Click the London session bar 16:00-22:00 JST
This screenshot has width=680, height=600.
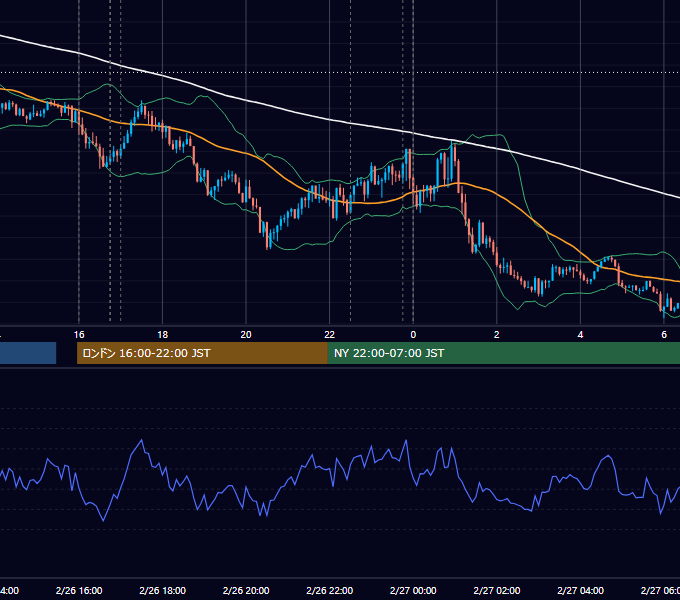[x=202, y=353]
